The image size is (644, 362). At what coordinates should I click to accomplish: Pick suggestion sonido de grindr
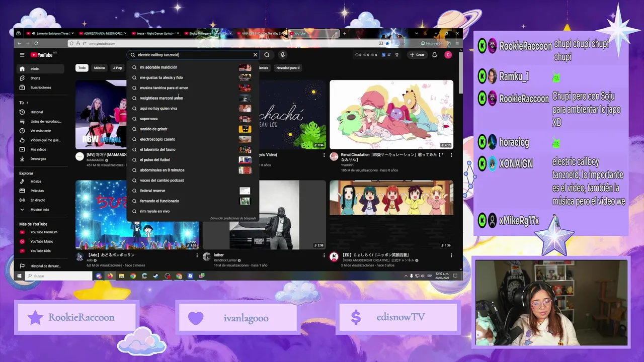[x=193, y=129]
